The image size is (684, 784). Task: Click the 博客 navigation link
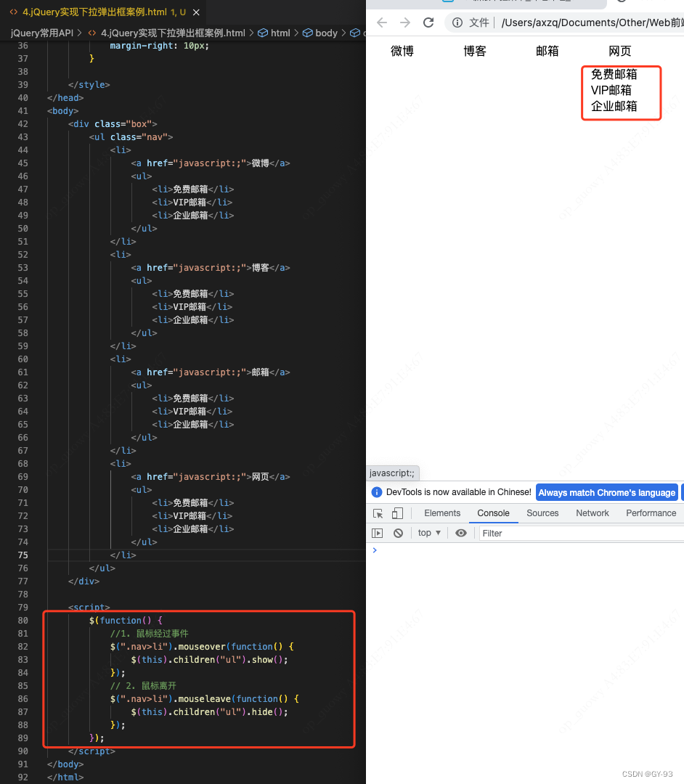(474, 51)
